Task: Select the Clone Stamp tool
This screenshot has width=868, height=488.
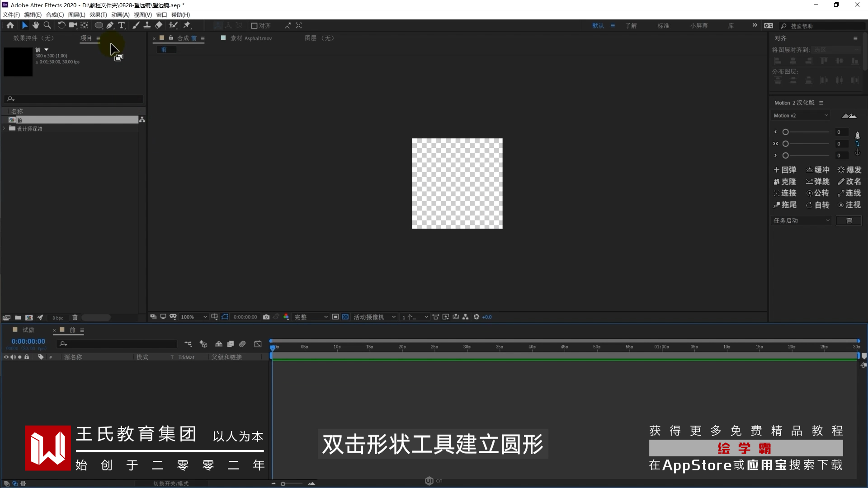Action: tap(147, 25)
